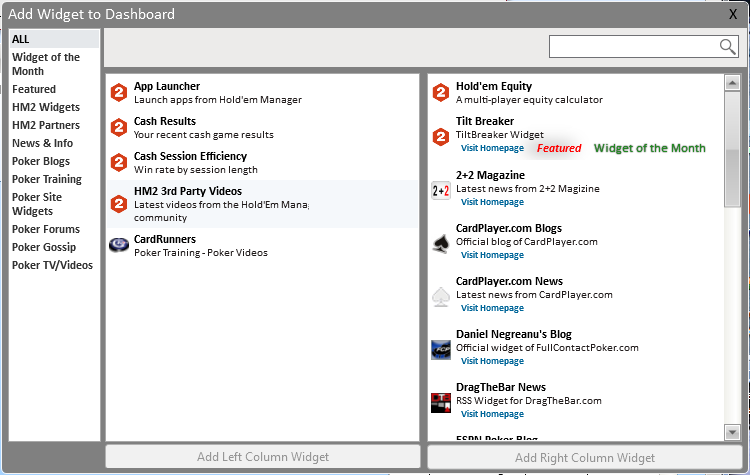Click the Cash Session Efficiency icon
This screenshot has height=475, width=750.
119,162
